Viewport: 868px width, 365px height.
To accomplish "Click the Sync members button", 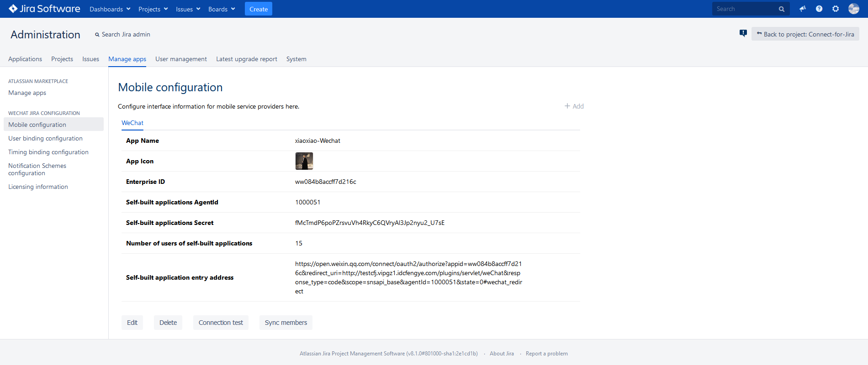I will tap(286, 323).
